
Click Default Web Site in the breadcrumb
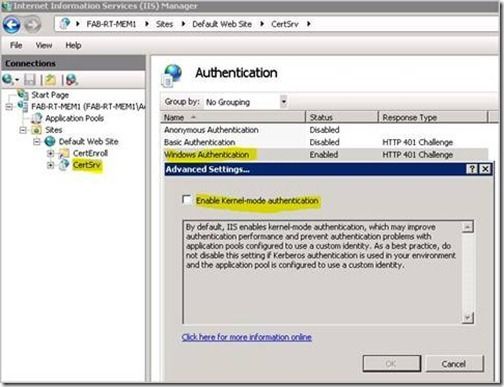point(222,24)
